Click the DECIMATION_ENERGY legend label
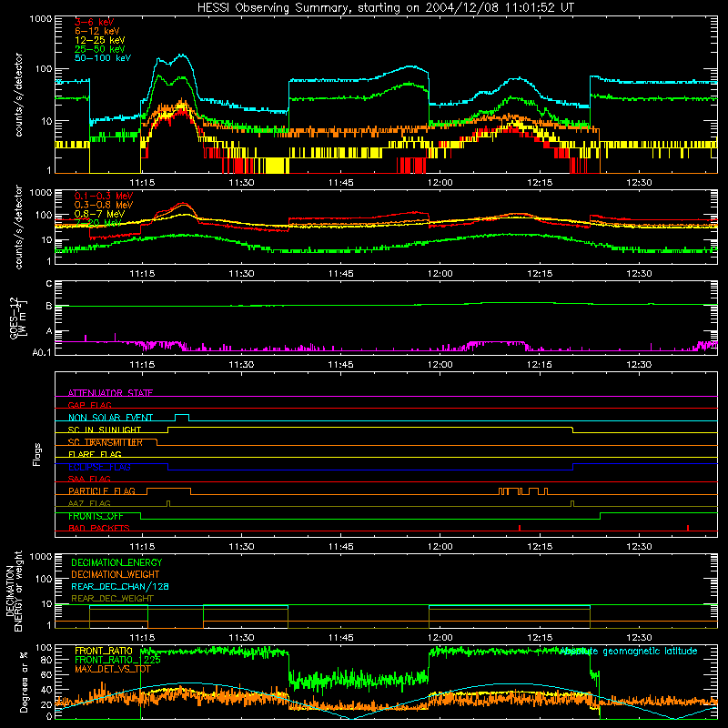The height and width of the screenshot is (728, 728). (116, 562)
